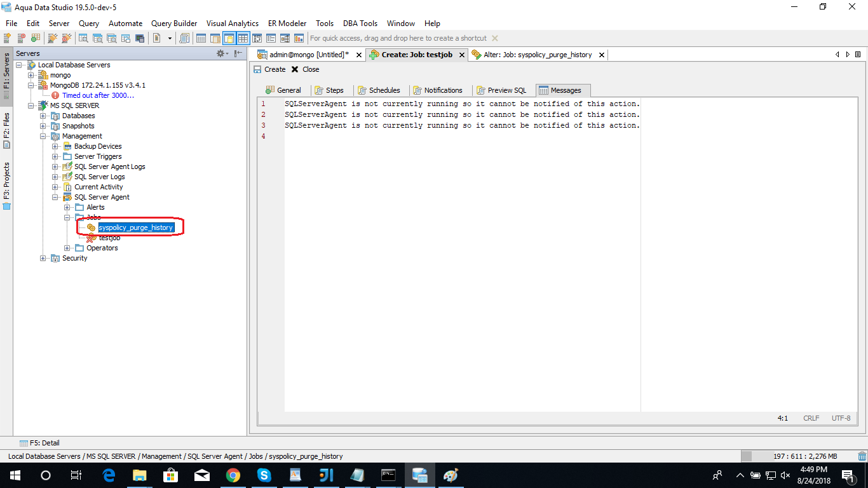Open Microsoft Edge from the taskbar

[x=109, y=475]
